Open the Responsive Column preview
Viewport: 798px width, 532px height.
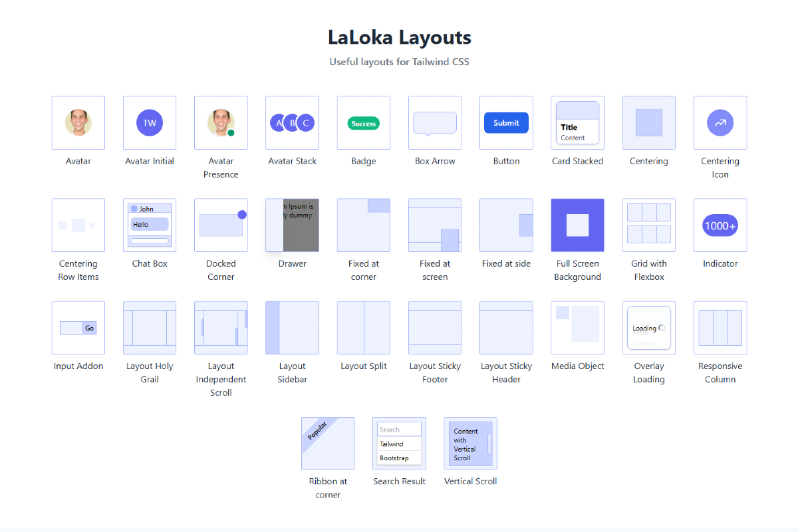[720, 327]
